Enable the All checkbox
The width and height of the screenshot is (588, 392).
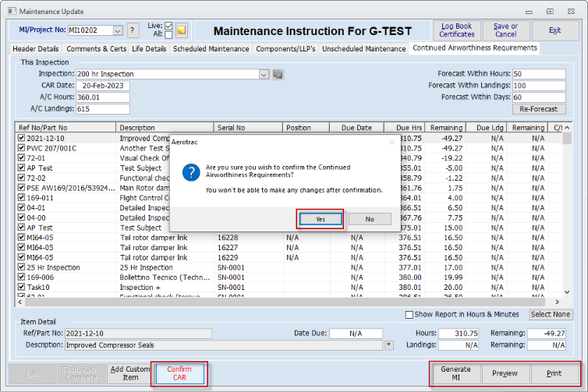[169, 35]
